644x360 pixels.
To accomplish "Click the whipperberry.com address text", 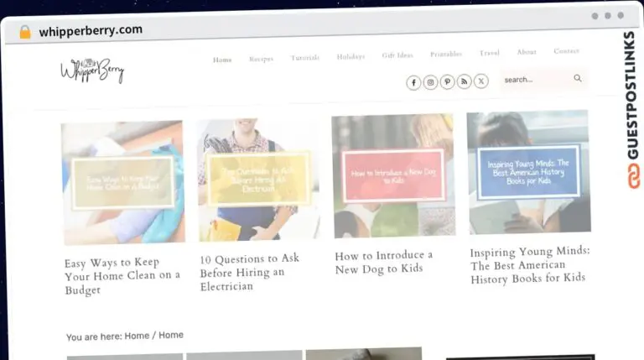I will (91, 30).
